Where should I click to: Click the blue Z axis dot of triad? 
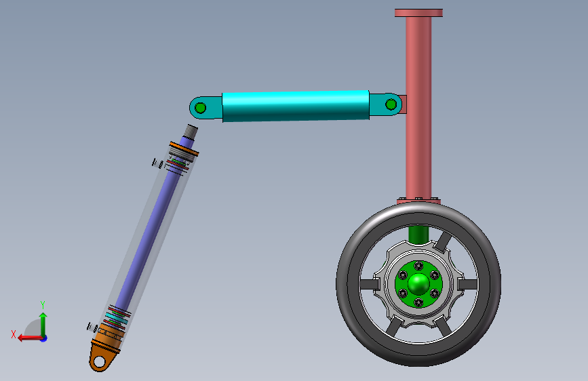(x=44, y=339)
